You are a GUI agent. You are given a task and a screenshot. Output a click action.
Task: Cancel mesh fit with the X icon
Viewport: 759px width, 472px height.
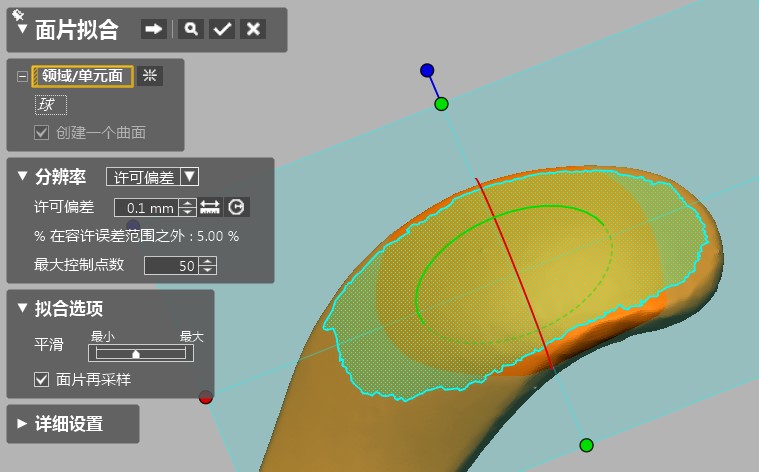coord(254,29)
